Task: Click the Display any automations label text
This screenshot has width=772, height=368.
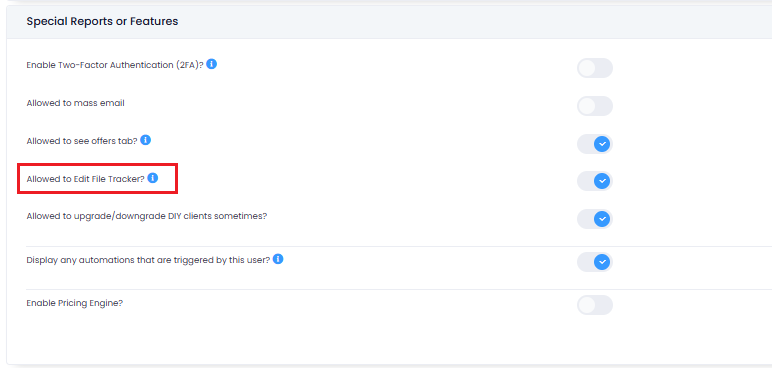Action: 148,260
